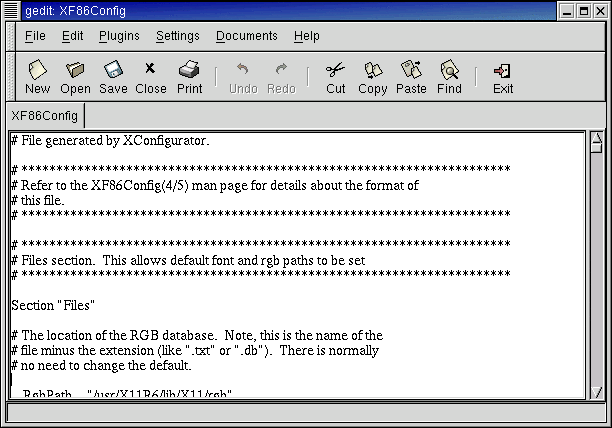Open the Edit menu
This screenshot has height=428, width=612.
[x=72, y=36]
